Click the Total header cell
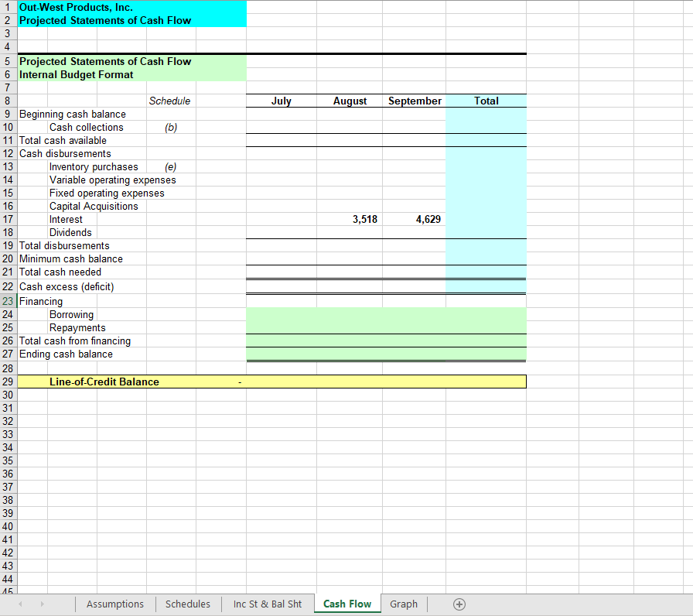The height and width of the screenshot is (616, 693). tap(486, 101)
